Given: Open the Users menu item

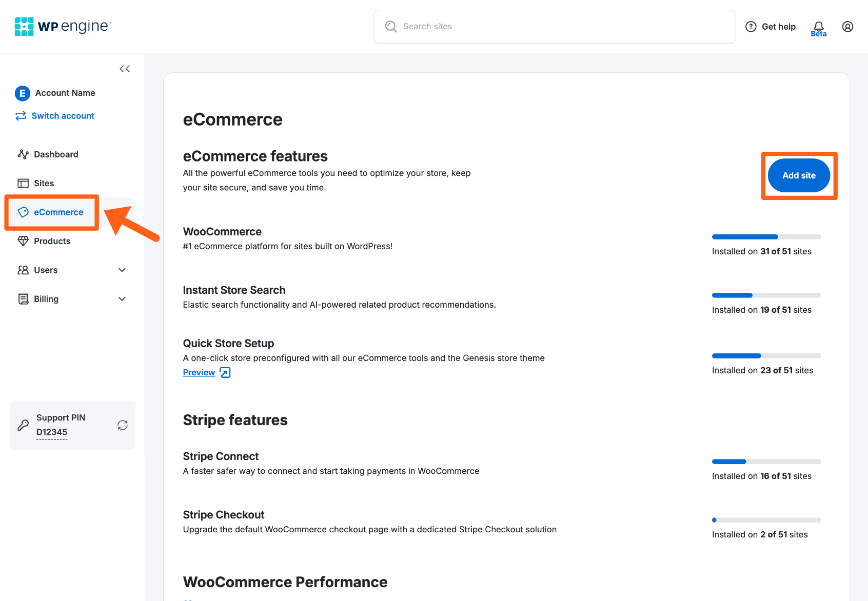Looking at the screenshot, I should 46,270.
